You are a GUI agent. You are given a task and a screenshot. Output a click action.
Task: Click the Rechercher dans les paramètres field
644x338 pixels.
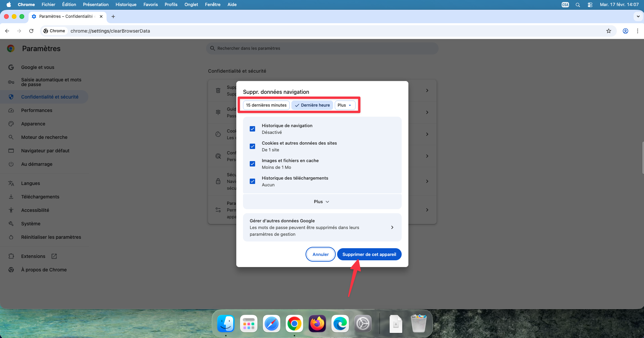pyautogui.click(x=322, y=48)
